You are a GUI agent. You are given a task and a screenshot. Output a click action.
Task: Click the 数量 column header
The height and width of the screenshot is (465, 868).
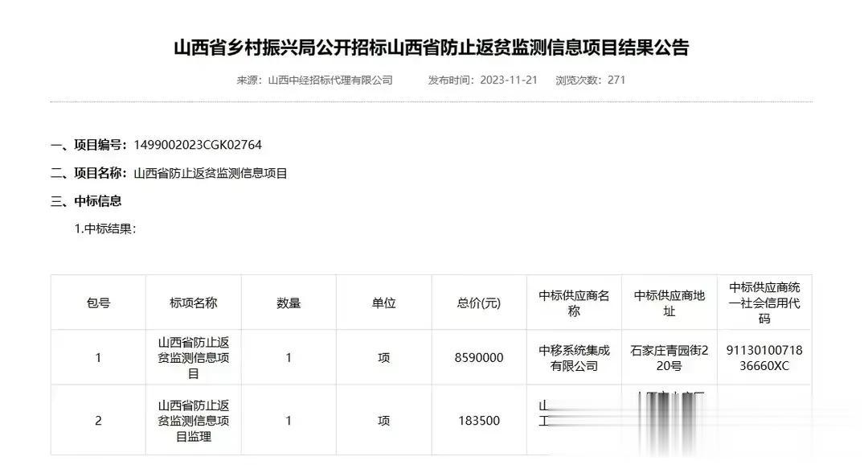(x=288, y=302)
